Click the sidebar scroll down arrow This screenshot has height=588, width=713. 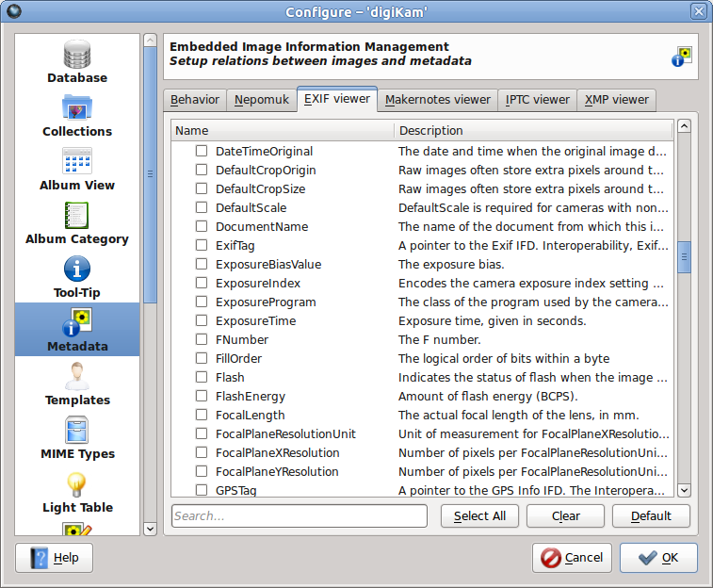150,529
